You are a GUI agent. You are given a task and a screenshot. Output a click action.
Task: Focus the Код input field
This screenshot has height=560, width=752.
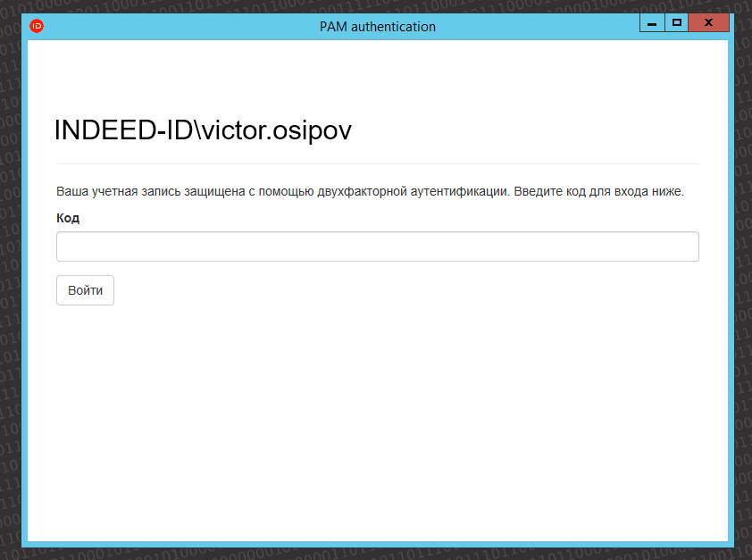click(377, 247)
